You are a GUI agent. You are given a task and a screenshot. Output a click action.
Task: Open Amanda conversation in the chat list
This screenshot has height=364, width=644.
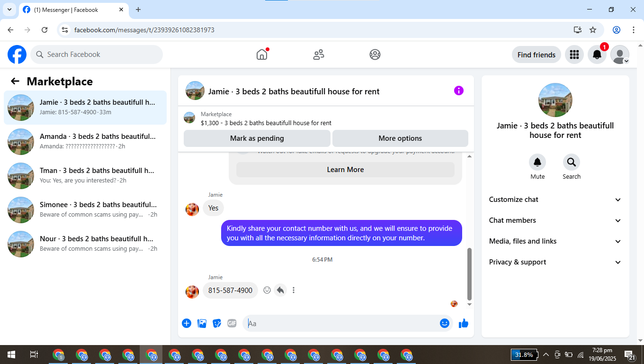[x=85, y=142]
